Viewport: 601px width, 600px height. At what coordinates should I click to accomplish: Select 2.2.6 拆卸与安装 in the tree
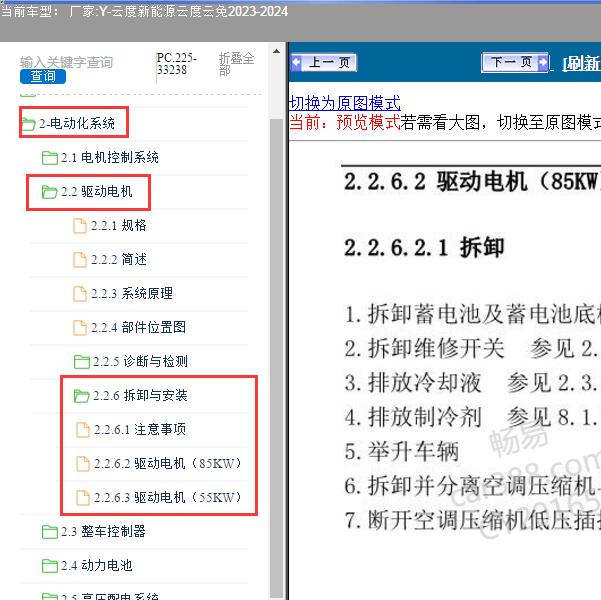[140, 395]
